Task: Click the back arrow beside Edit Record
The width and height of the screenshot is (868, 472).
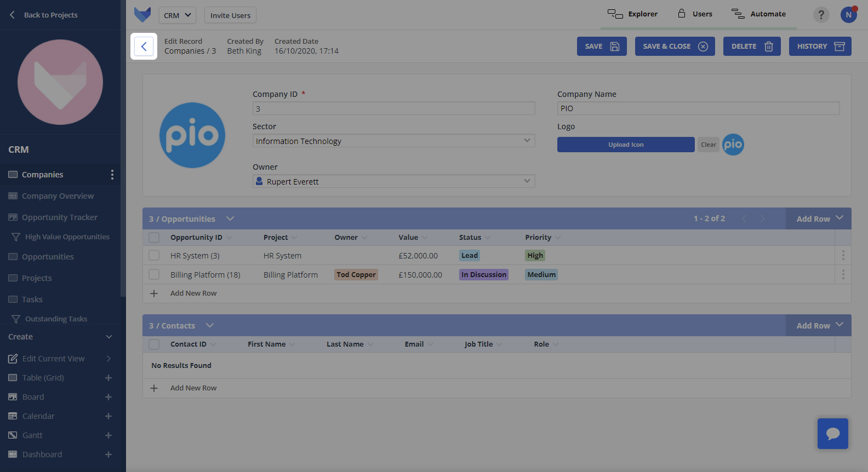Action: [144, 47]
